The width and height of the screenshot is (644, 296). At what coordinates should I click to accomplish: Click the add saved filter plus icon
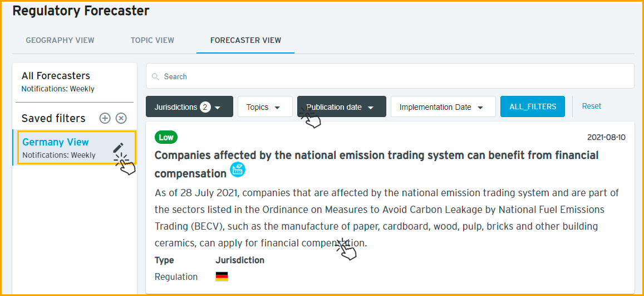pyautogui.click(x=105, y=118)
